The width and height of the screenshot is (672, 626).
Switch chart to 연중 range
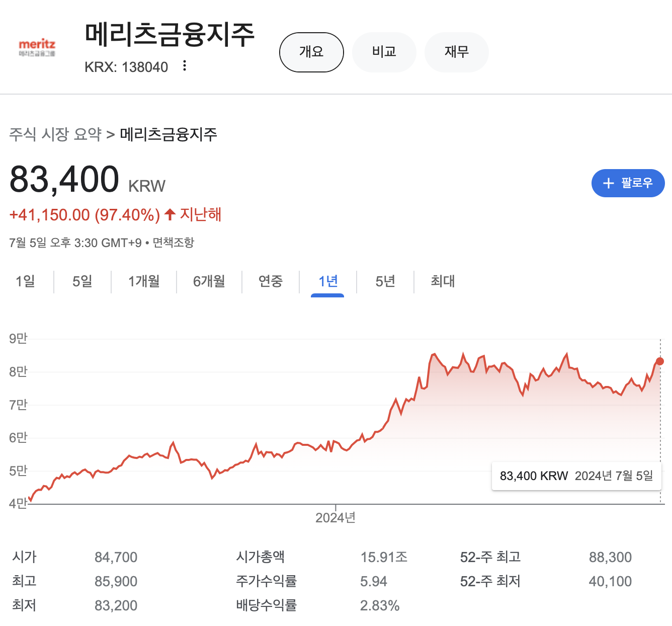[271, 281]
